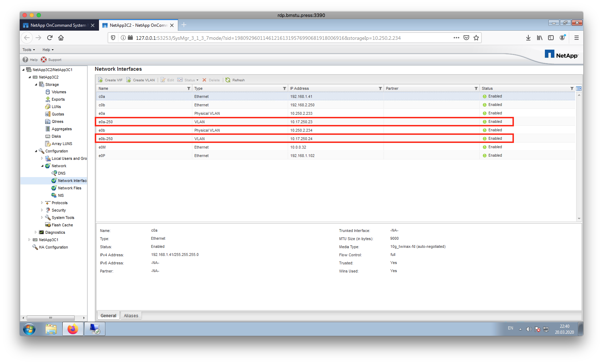Click the Support lifebuoy icon
Image resolution: width=603 pixels, height=364 pixels.
[x=44, y=59]
